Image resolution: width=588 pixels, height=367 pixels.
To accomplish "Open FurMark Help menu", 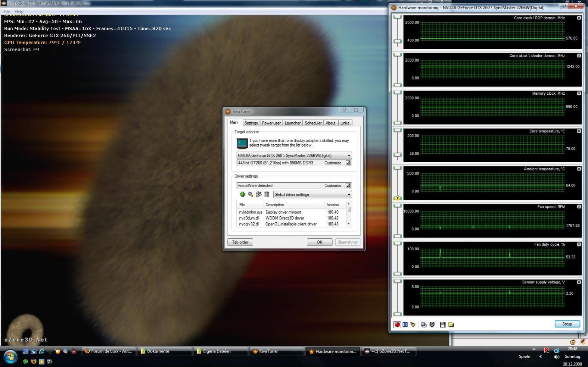I will [19, 12].
